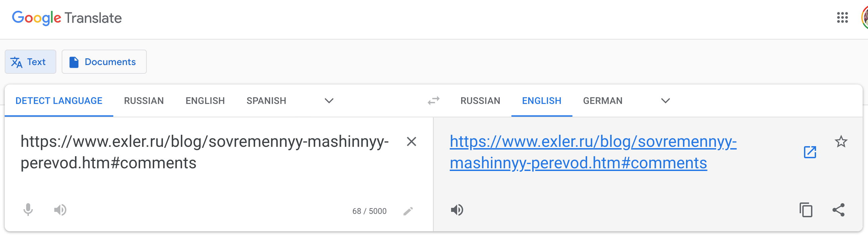
Task: Choose Spanish as source language
Action: point(266,101)
